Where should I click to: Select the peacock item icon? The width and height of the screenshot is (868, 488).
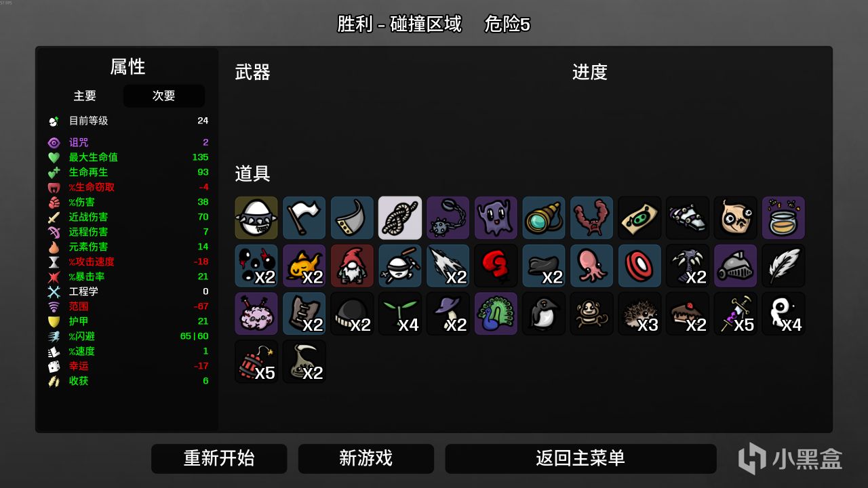click(496, 314)
